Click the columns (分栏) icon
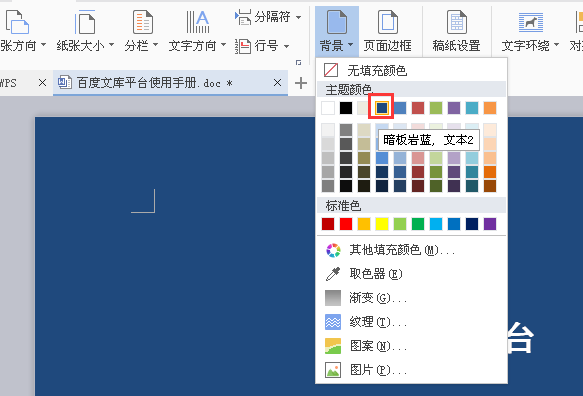 point(143,22)
